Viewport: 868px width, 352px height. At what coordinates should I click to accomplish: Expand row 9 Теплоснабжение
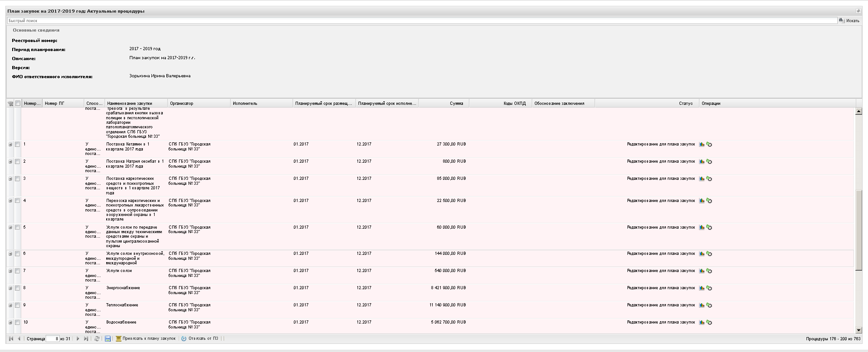10,305
